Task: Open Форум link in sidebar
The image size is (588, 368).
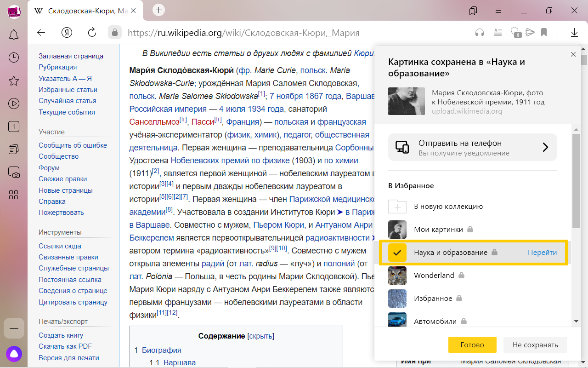Action: 49,168
